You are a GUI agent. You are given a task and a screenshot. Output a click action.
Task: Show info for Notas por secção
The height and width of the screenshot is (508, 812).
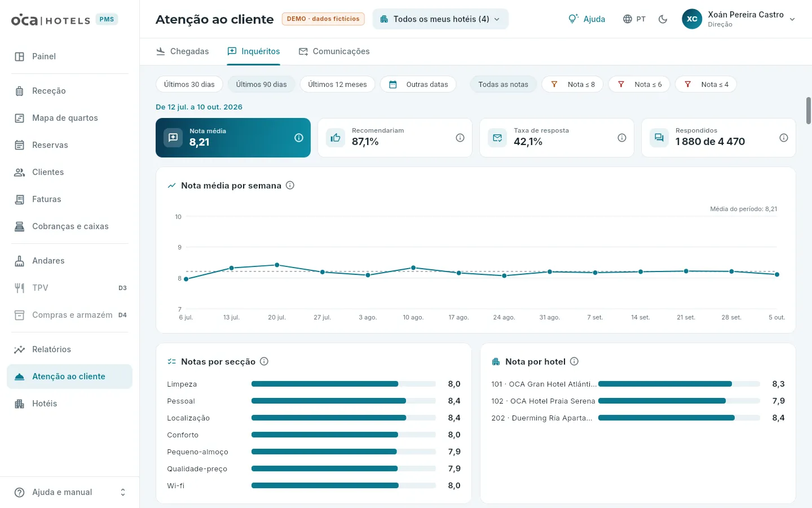[x=264, y=361]
